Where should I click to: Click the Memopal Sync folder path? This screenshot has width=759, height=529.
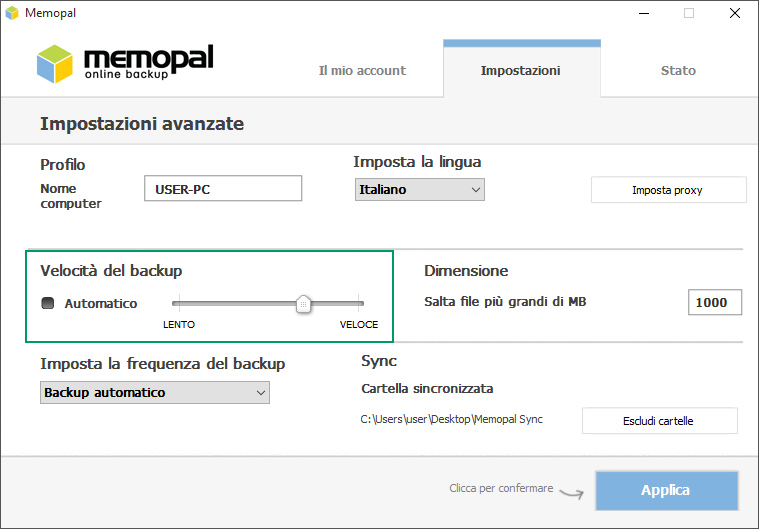[452, 419]
